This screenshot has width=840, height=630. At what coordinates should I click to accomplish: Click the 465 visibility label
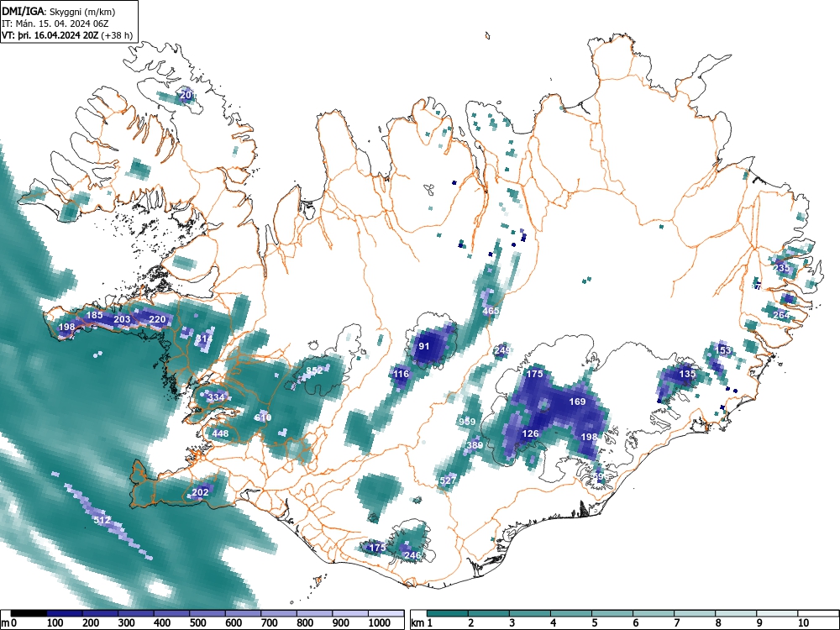pos(491,311)
